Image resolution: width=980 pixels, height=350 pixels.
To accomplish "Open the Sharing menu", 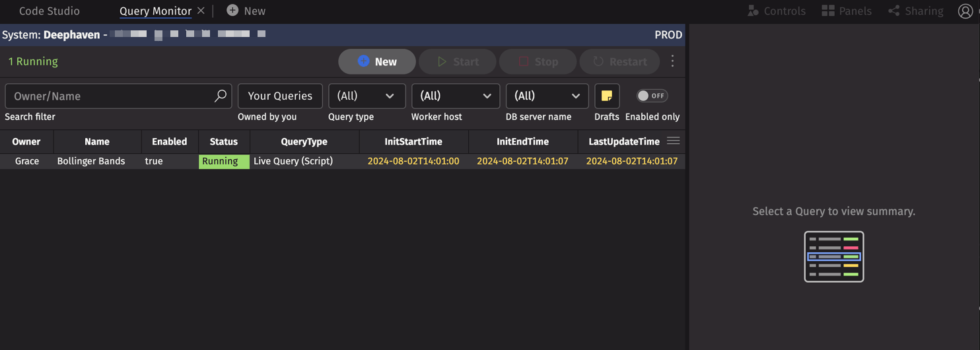I will point(916,11).
